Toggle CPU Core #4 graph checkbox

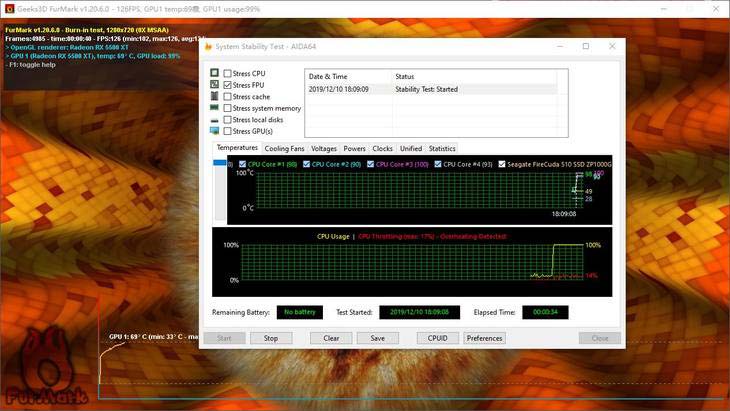pyautogui.click(x=438, y=164)
